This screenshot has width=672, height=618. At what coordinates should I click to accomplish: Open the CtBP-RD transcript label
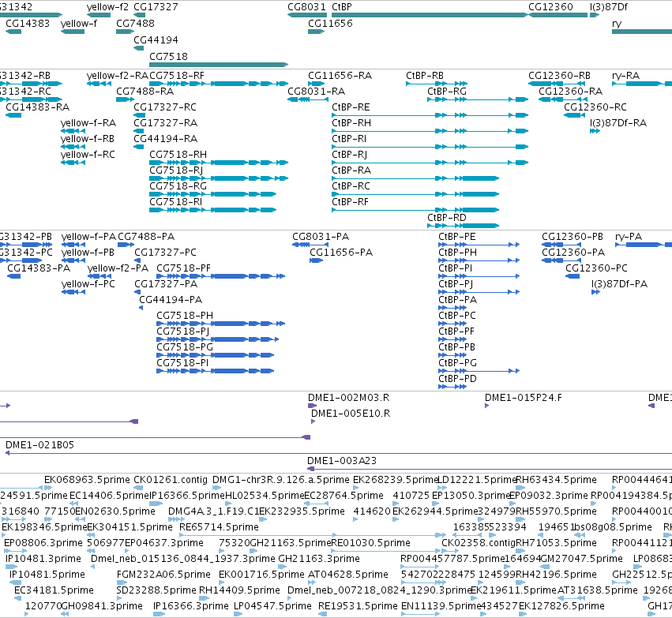447,218
